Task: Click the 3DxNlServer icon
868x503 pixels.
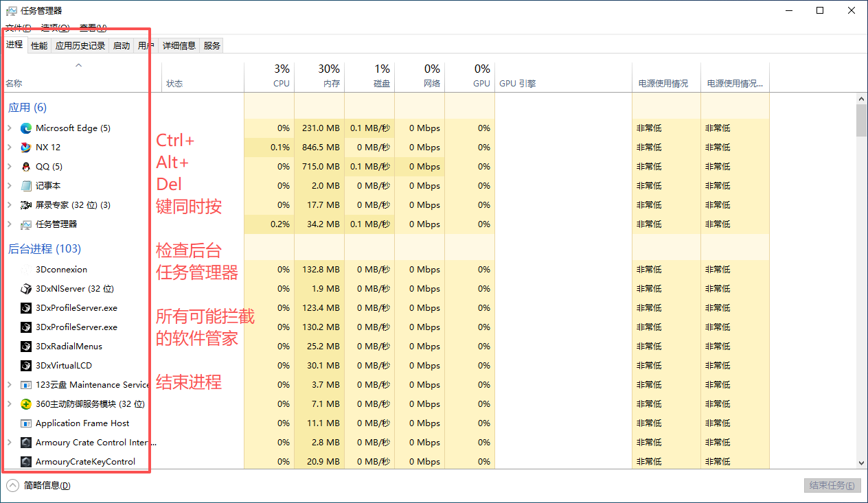Action: [26, 289]
